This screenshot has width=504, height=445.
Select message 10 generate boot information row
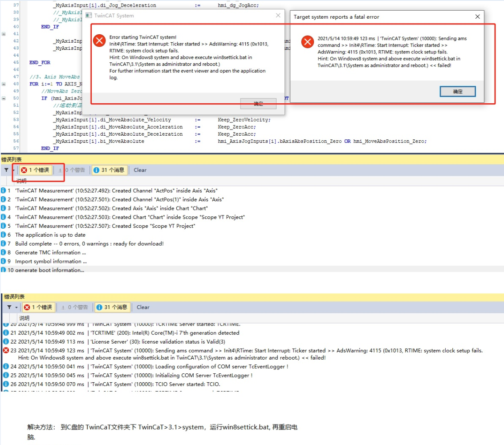click(x=252, y=269)
